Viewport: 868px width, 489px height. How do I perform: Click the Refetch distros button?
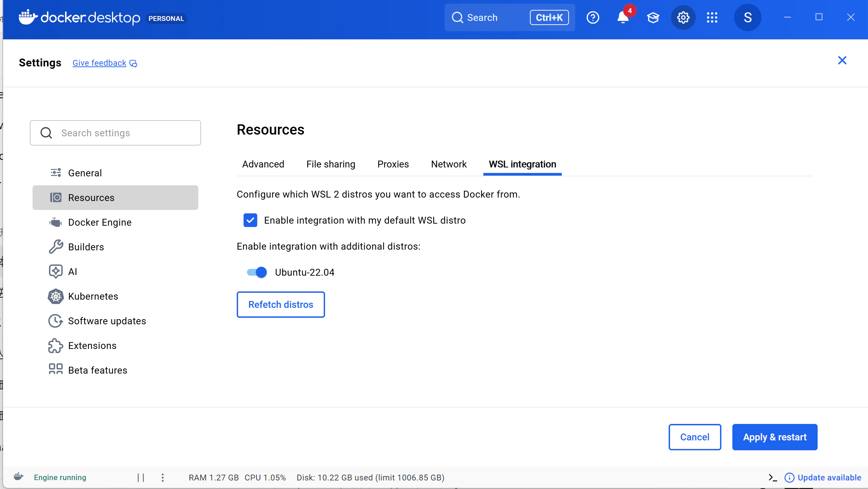tap(281, 304)
